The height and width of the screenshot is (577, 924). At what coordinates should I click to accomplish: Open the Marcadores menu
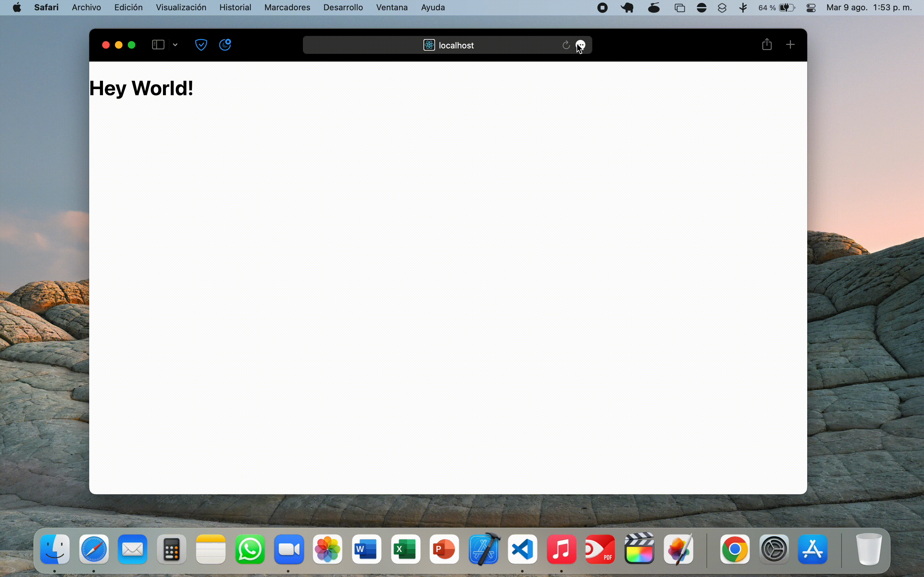click(x=287, y=8)
